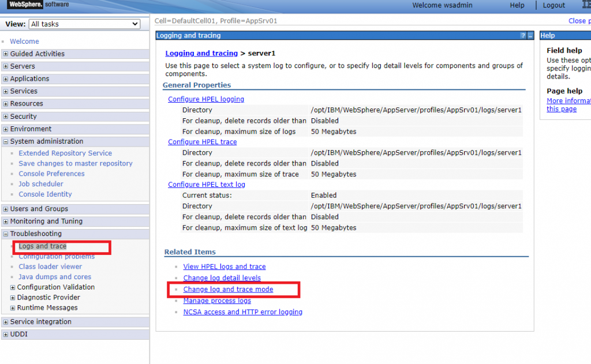The image size is (591, 364).
Task: Click Help in the top banner
Action: click(x=517, y=5)
